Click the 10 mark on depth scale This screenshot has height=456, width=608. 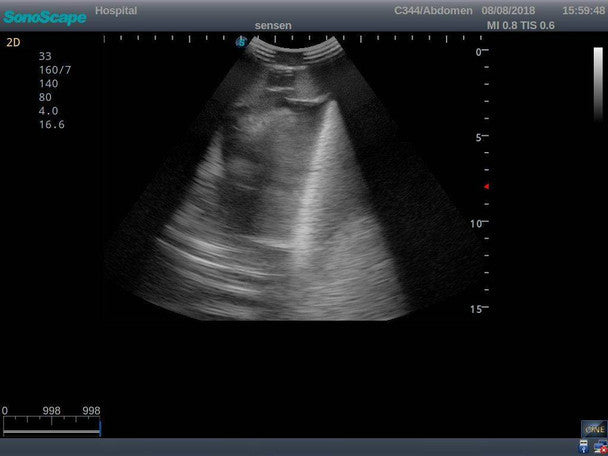[475, 223]
